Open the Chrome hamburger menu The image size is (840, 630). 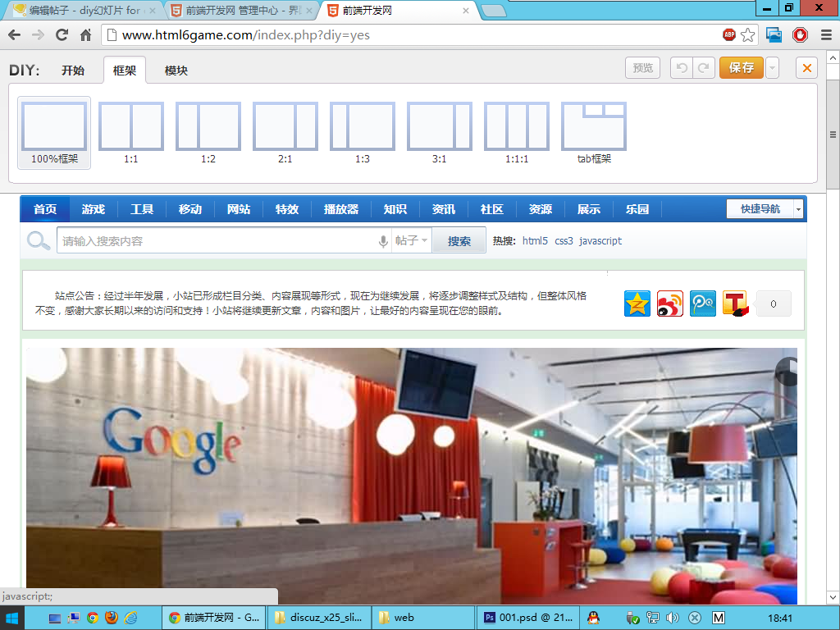tap(826, 35)
